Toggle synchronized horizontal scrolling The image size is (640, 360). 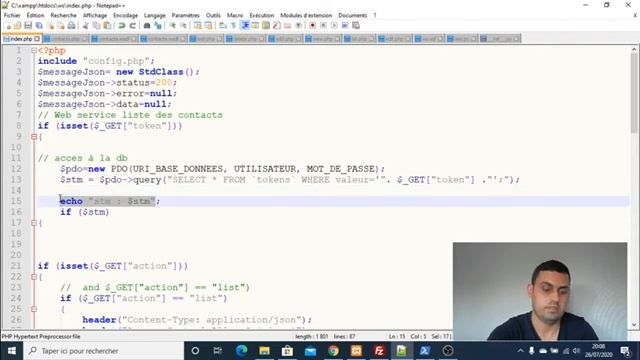click(x=209, y=26)
